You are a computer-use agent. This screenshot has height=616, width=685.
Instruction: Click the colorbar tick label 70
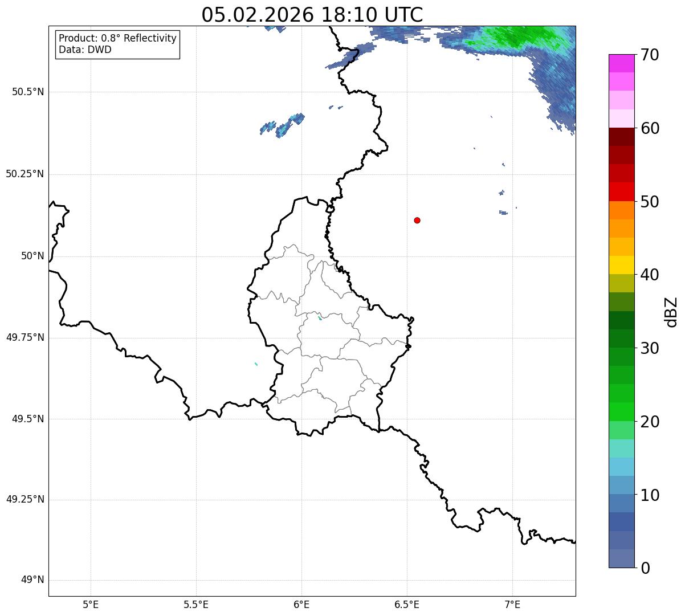(650, 55)
